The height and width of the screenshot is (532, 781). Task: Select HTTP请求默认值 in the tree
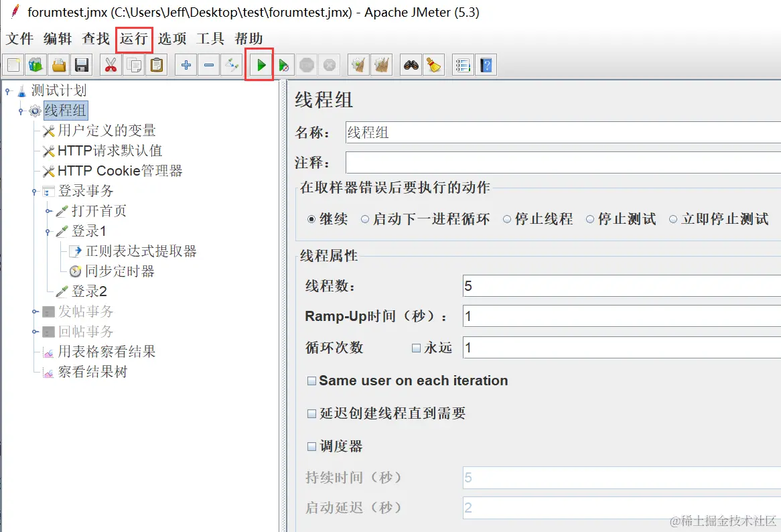pos(110,151)
